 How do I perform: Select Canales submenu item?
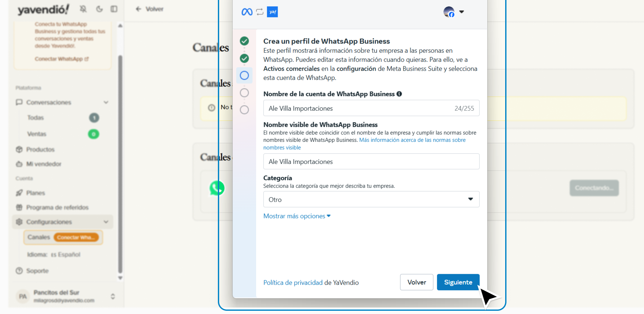(x=39, y=237)
